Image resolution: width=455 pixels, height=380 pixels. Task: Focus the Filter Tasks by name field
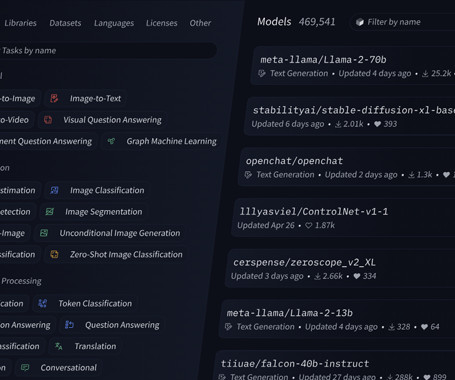click(107, 51)
